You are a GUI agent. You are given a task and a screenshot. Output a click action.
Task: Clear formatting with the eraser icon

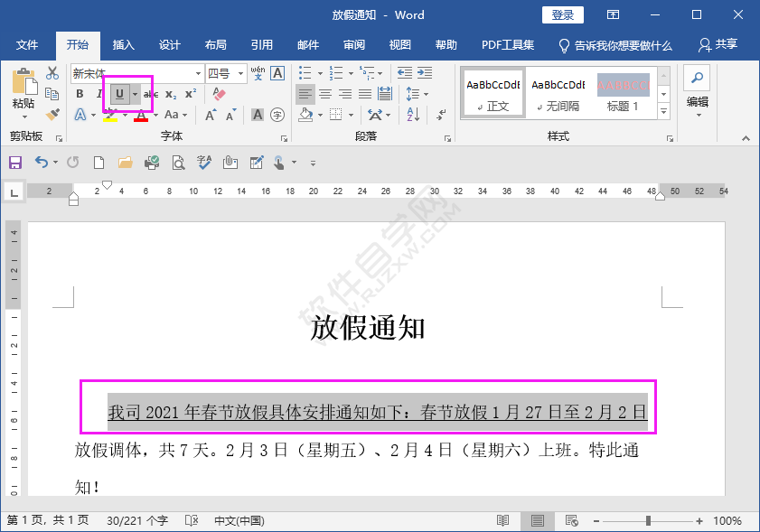pos(220,92)
